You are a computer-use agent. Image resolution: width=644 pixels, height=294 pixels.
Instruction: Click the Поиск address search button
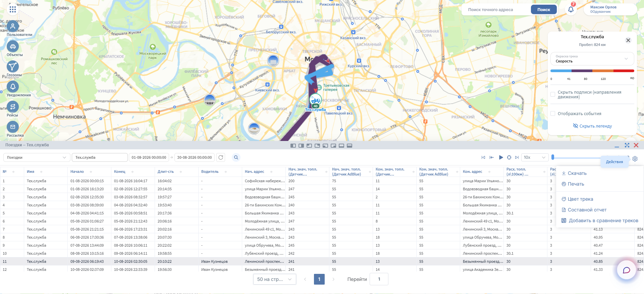[x=544, y=9]
